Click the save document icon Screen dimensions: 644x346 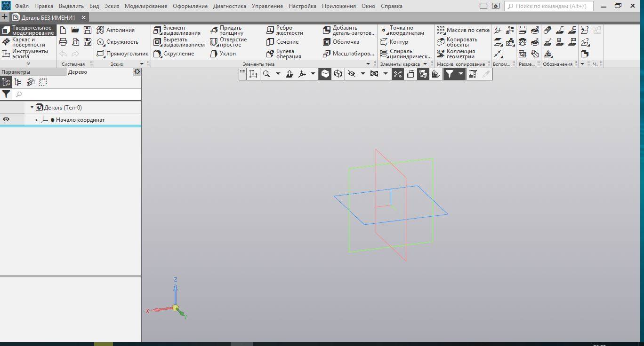pos(88,30)
